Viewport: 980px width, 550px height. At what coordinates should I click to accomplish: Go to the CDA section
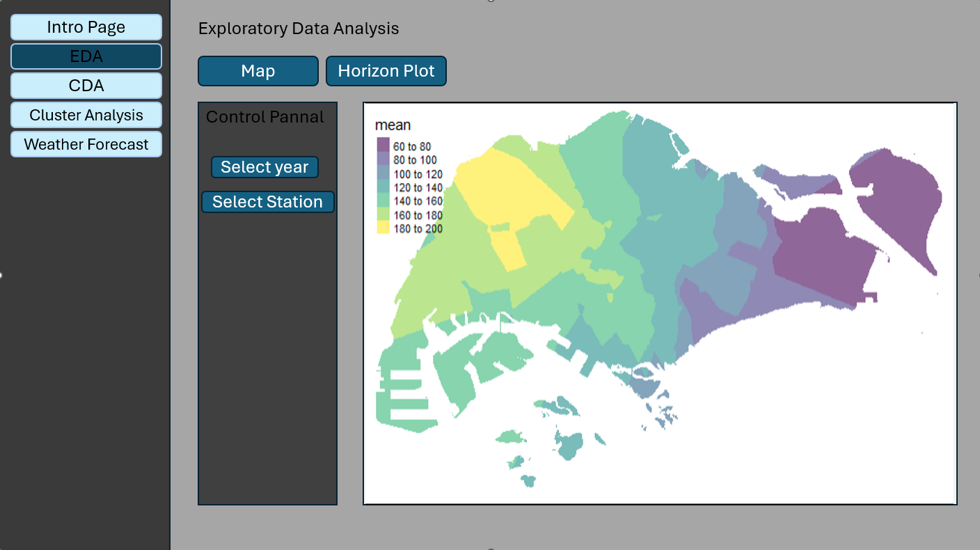[x=86, y=86]
